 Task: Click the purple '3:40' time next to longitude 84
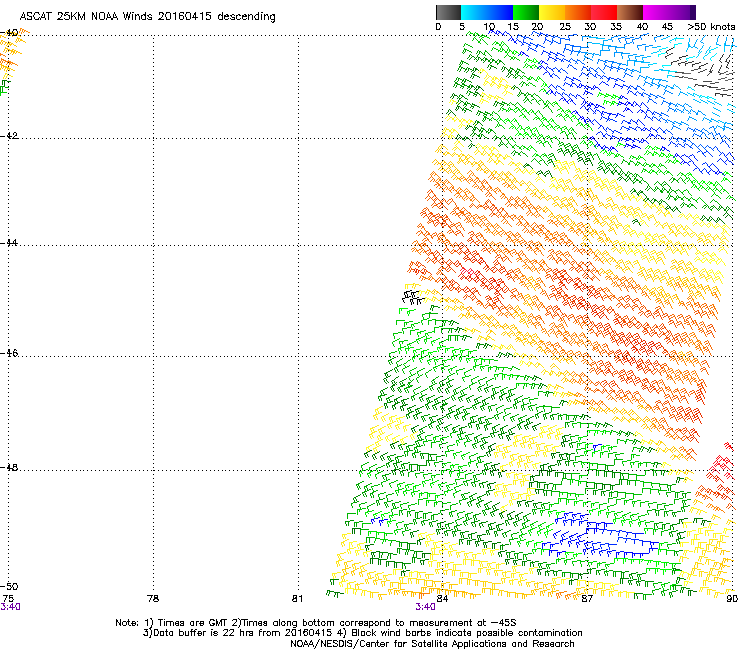coord(425,607)
